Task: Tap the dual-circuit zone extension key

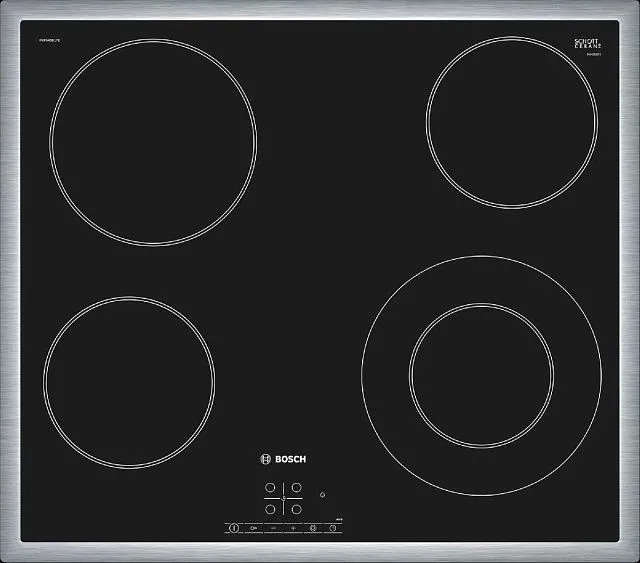Action: coord(313,528)
